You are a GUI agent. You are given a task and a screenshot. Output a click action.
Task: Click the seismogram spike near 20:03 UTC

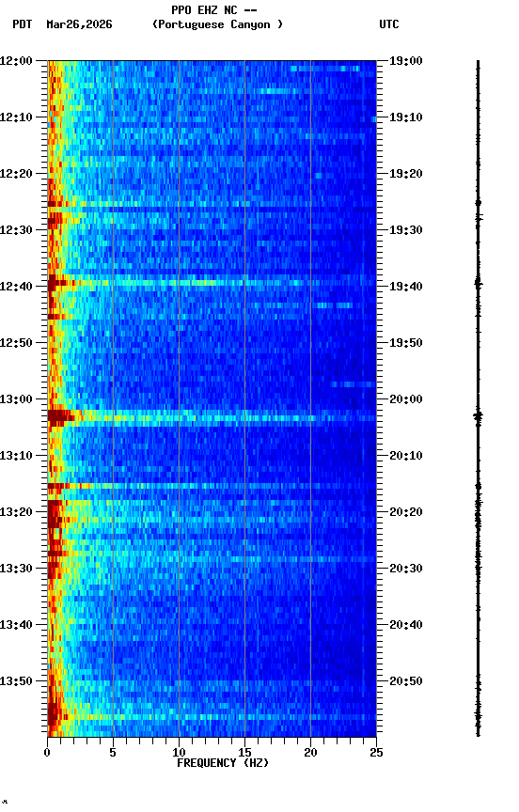tap(478, 416)
